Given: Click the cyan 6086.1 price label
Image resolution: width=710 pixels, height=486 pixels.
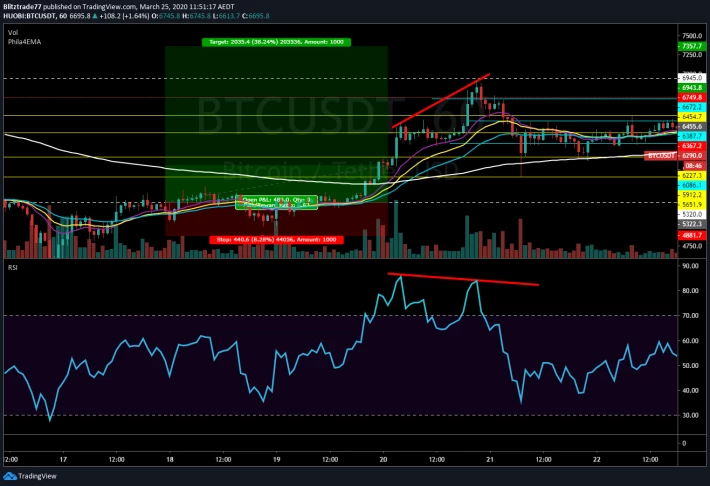Looking at the screenshot, I should (691, 185).
